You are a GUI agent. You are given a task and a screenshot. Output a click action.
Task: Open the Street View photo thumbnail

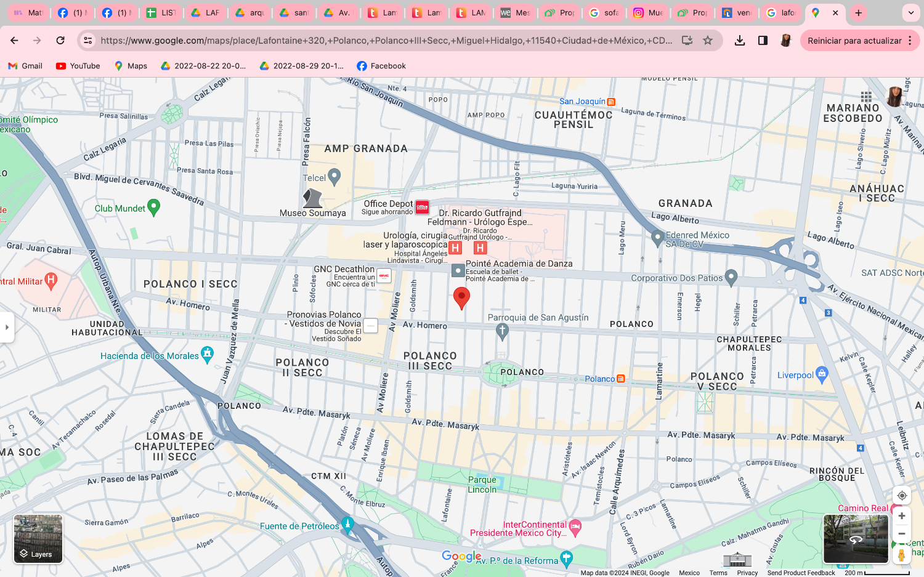856,539
